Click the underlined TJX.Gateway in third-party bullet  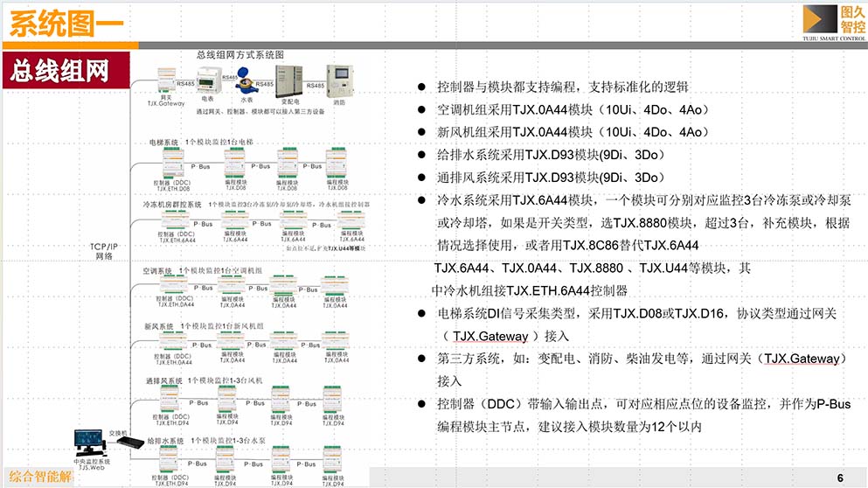(x=802, y=359)
